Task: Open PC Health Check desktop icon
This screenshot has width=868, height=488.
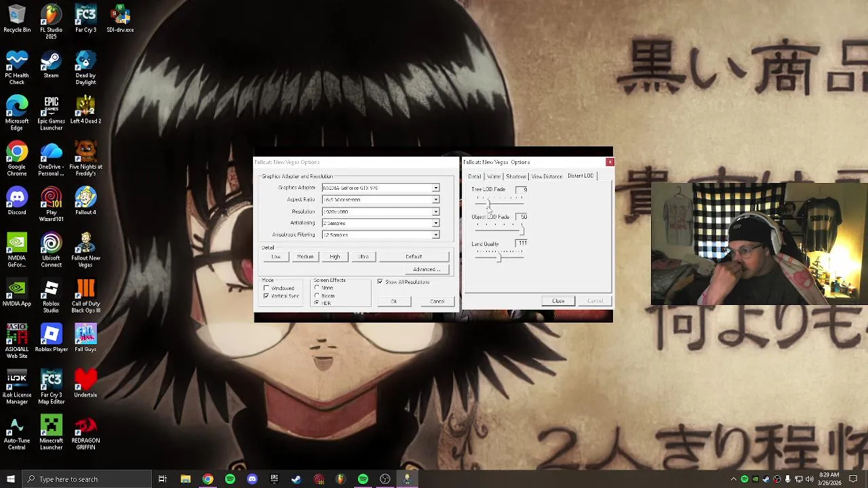Action: (17, 68)
